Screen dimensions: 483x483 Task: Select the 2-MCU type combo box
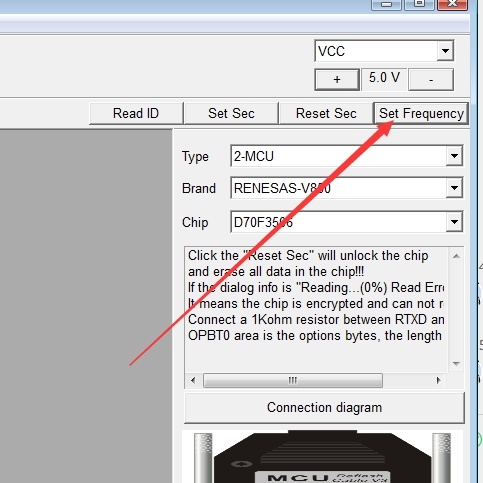click(x=346, y=156)
